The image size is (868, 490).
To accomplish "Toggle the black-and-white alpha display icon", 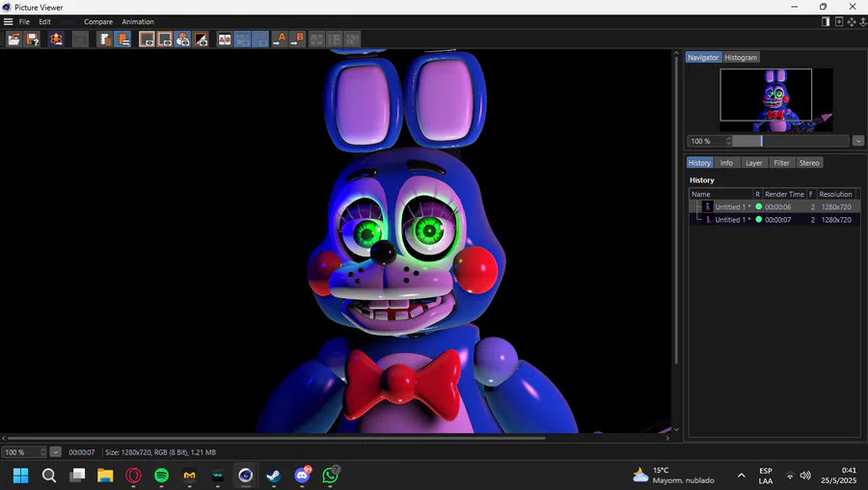I will (201, 40).
